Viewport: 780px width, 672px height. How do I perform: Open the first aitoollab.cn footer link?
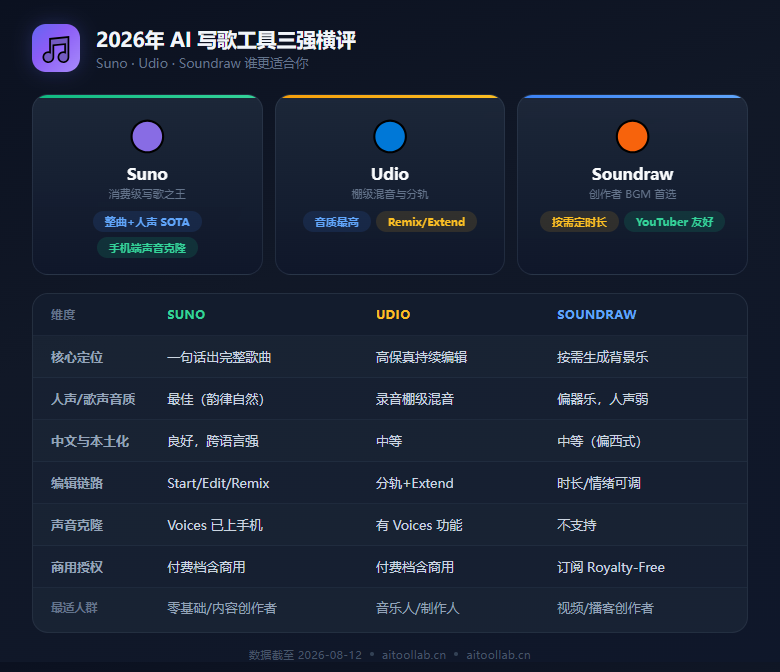coord(414,655)
